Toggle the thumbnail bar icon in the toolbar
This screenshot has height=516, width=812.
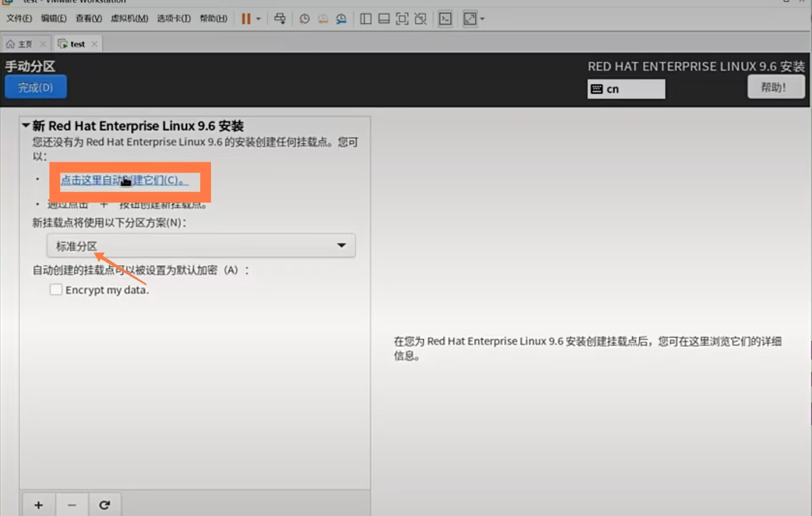[x=384, y=19]
